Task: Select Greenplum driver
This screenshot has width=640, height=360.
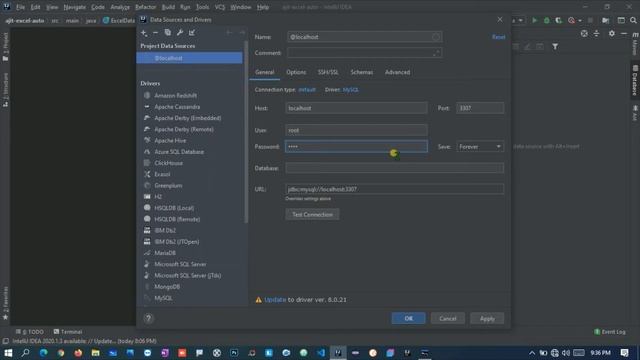Action: (168, 186)
